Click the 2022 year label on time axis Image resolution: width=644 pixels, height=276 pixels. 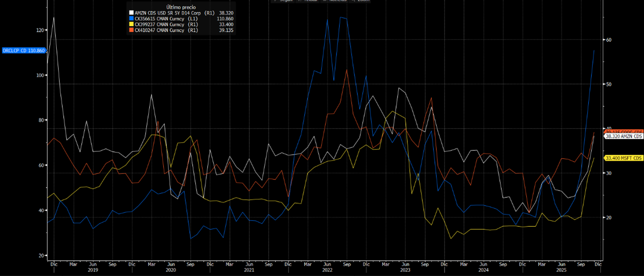327,270
